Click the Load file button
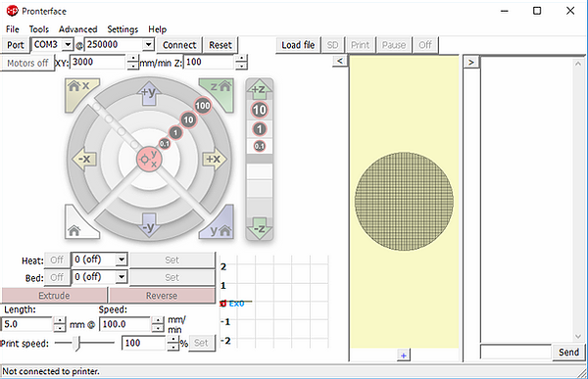The height and width of the screenshot is (379, 588). pos(298,45)
